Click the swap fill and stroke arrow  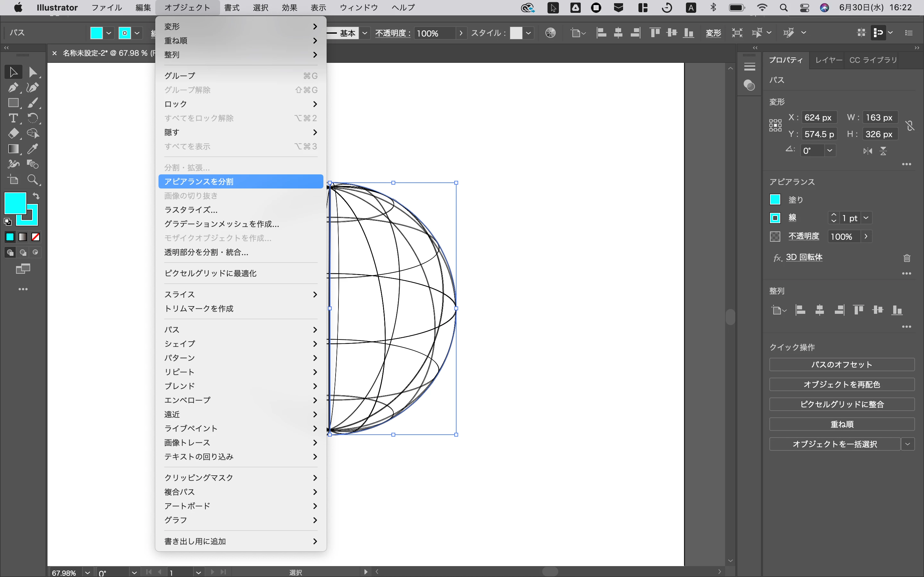[36, 196]
